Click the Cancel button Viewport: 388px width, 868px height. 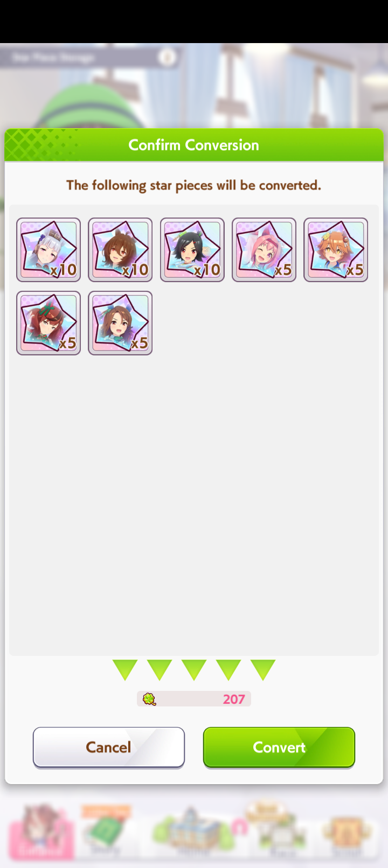pyautogui.click(x=109, y=747)
